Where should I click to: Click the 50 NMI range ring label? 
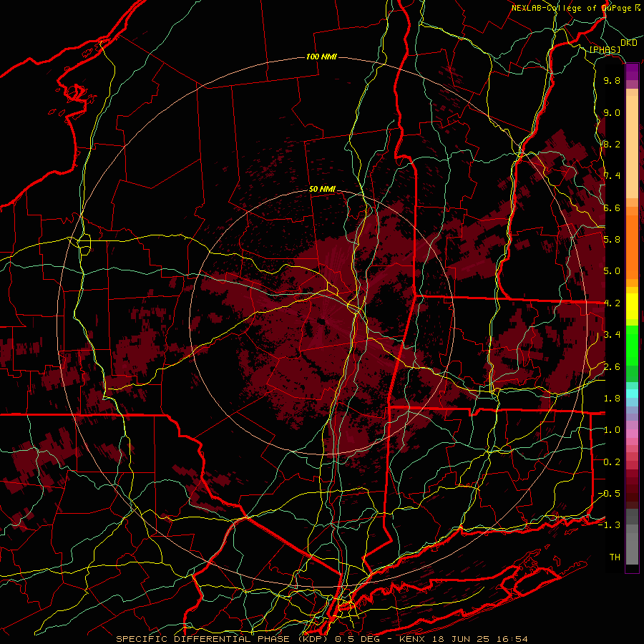point(322,190)
